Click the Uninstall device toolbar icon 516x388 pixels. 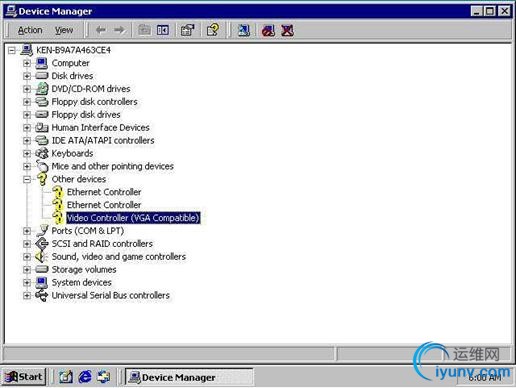287,30
